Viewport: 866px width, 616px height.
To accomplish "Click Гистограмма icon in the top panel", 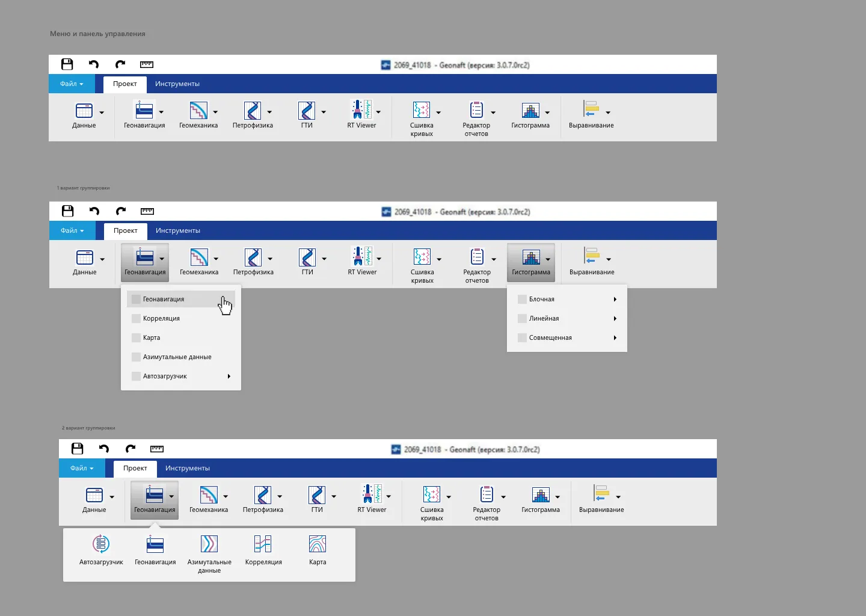I will 530,111.
